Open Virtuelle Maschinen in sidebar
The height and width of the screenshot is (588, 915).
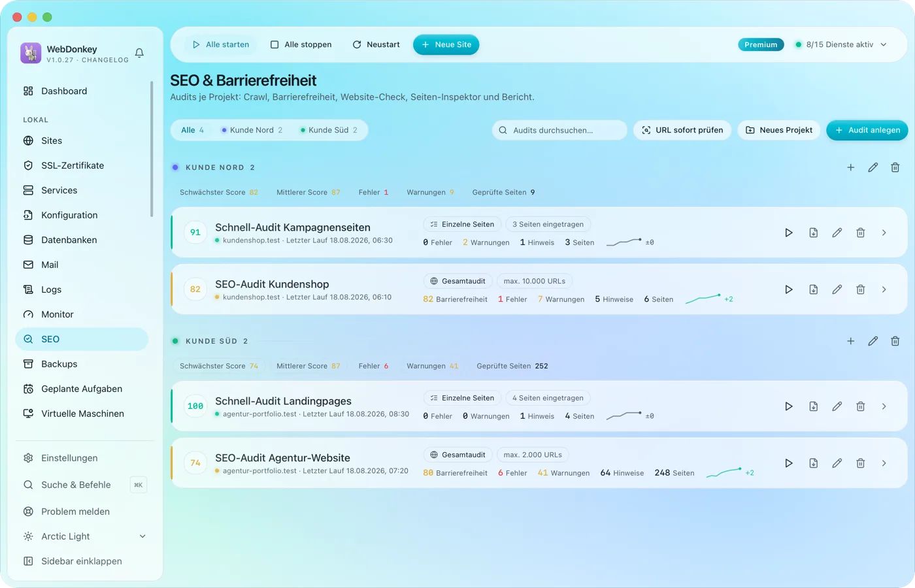(82, 414)
